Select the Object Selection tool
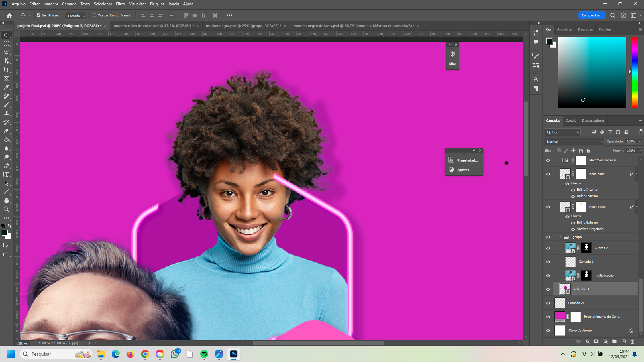Viewport: 644px width, 362px height. point(6,61)
